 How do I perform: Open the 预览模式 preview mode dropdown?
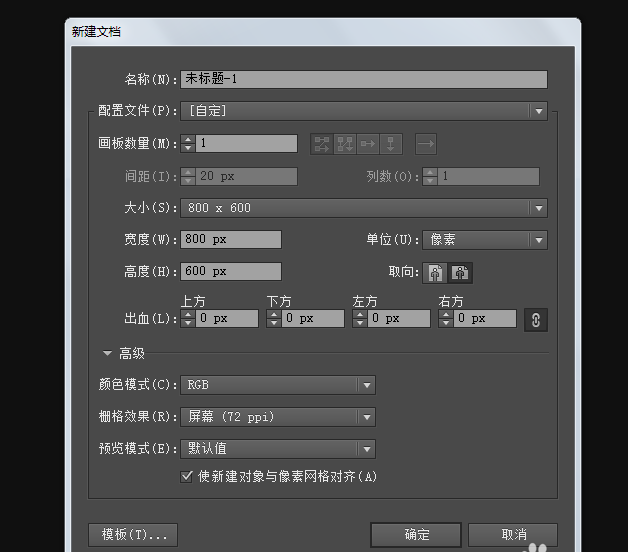[x=278, y=449]
